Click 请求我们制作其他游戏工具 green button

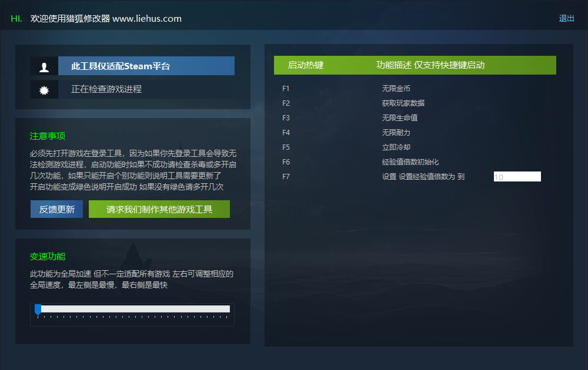click(x=159, y=209)
